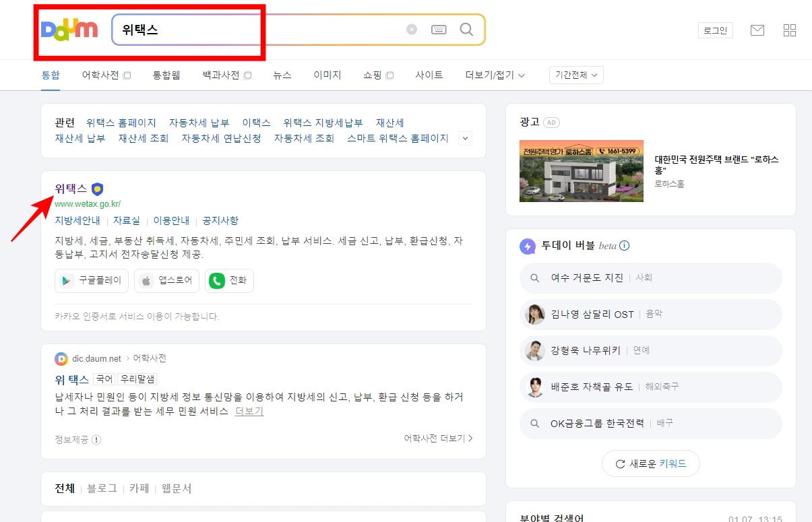Click the 전화 call button
Image resolution: width=812 pixels, height=522 pixels.
pos(230,281)
